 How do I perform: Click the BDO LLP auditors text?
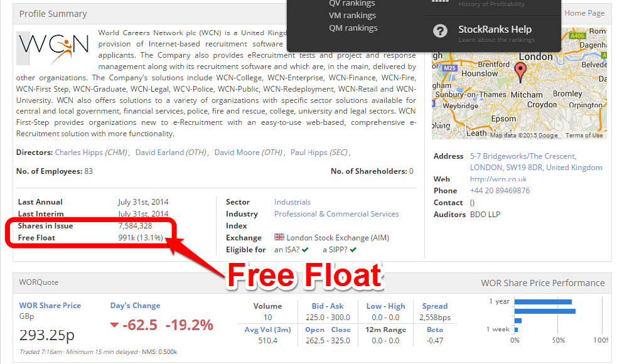point(485,215)
